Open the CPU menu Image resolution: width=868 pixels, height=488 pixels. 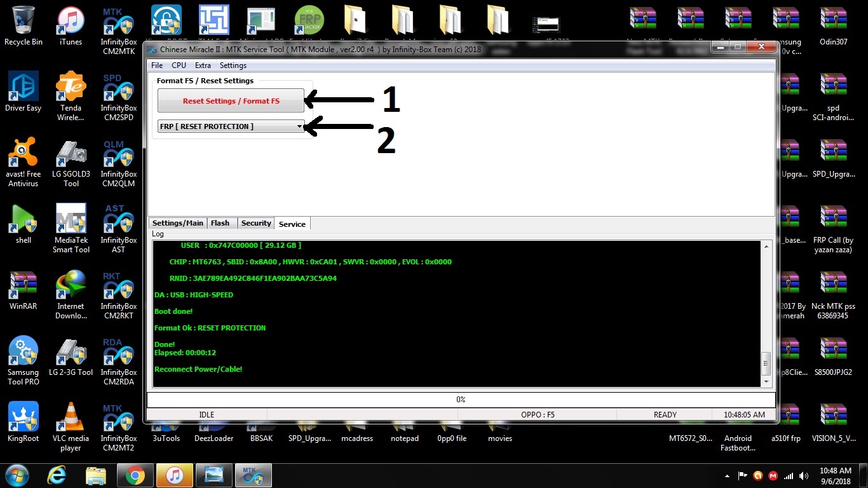click(x=179, y=65)
